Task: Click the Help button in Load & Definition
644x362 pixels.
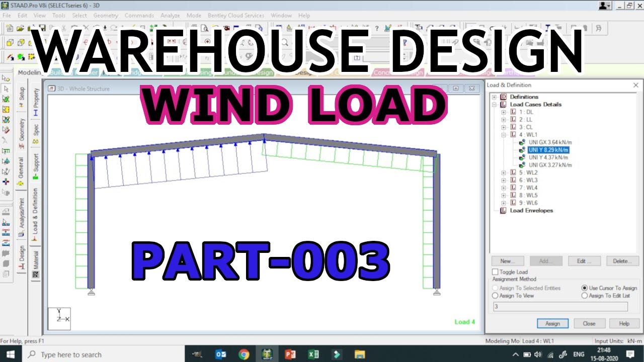Action: point(624,323)
